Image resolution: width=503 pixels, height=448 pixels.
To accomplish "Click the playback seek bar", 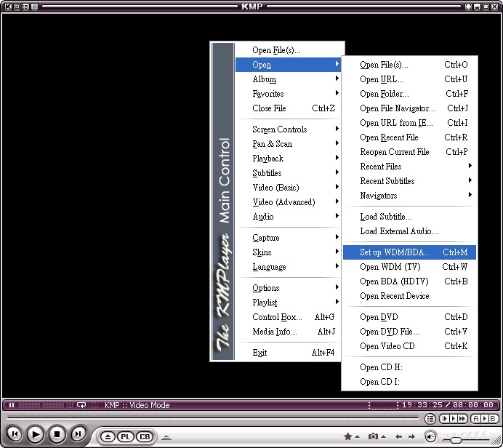I will pyautogui.click(x=211, y=419).
